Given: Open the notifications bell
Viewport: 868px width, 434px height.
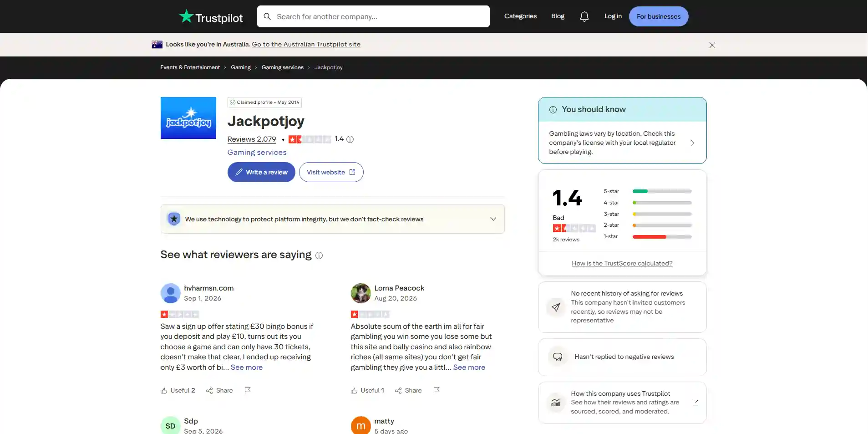Looking at the screenshot, I should point(584,16).
